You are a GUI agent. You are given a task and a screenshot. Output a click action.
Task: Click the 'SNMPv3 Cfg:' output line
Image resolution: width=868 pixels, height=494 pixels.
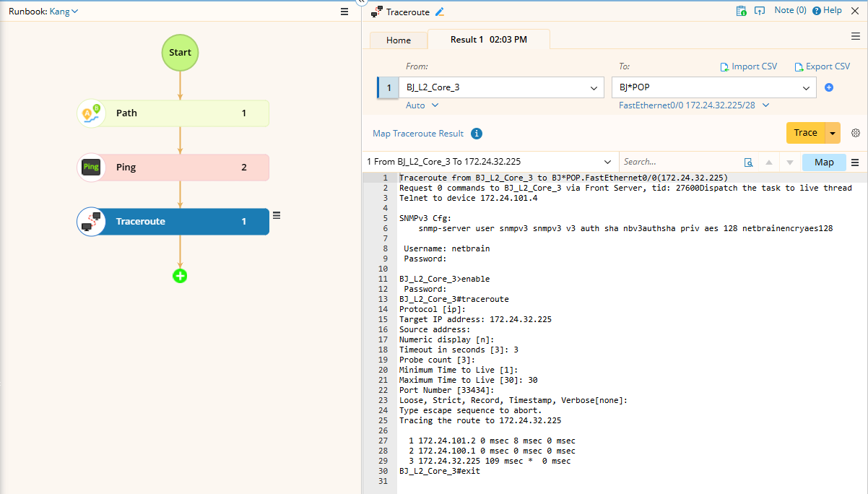(x=425, y=218)
